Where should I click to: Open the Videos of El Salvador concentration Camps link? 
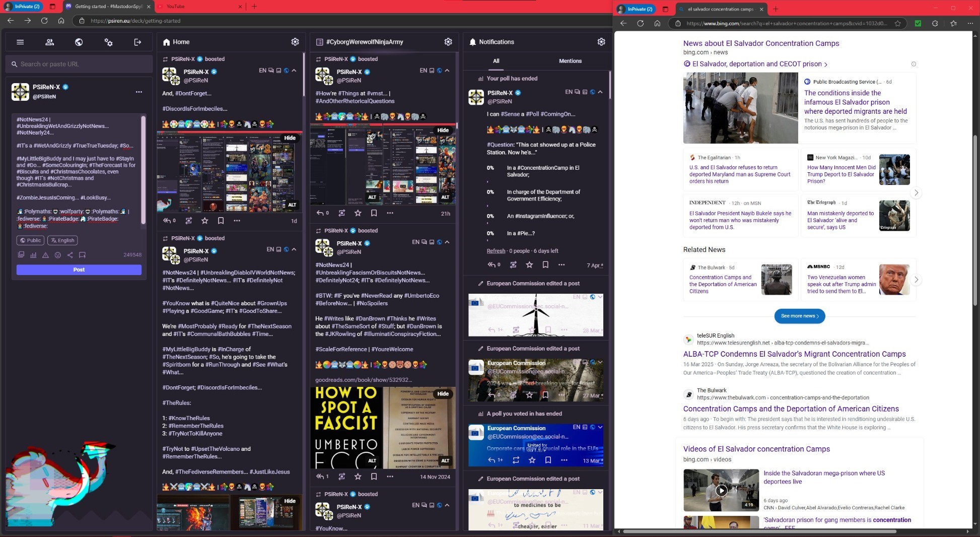756,449
